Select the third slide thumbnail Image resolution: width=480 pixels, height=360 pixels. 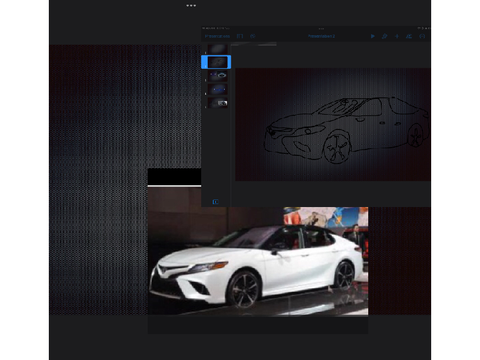coord(218,76)
